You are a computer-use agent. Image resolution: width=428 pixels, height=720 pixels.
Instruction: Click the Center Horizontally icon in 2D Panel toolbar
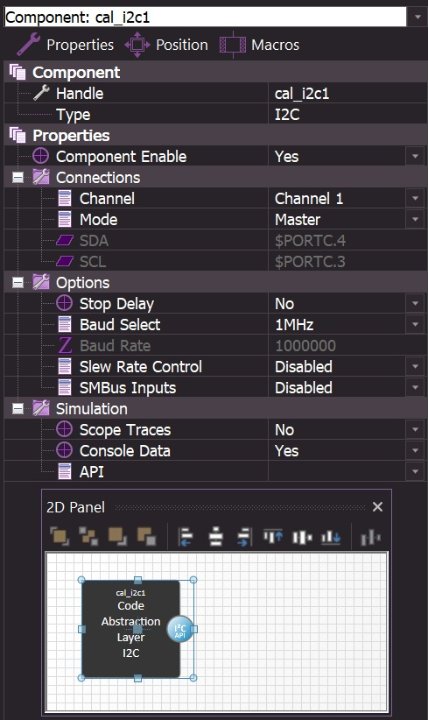[215, 536]
